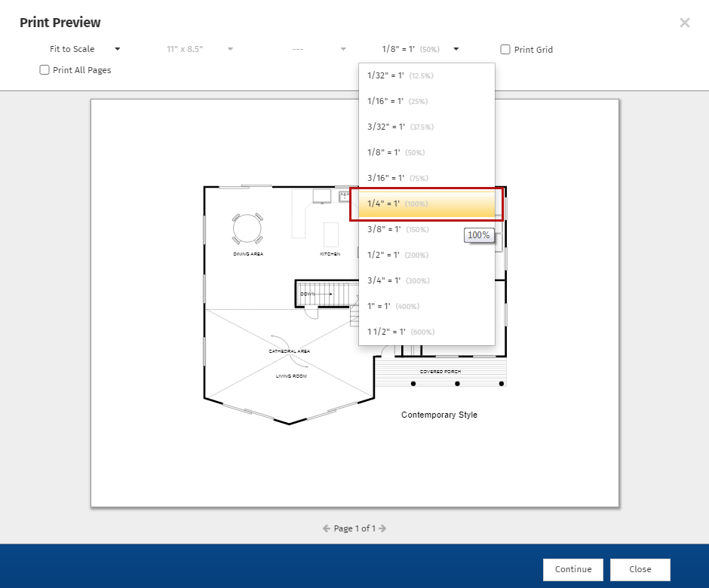The image size is (709, 588).
Task: Pick 3/8" = 1' (150%) scale
Action: tap(426, 229)
